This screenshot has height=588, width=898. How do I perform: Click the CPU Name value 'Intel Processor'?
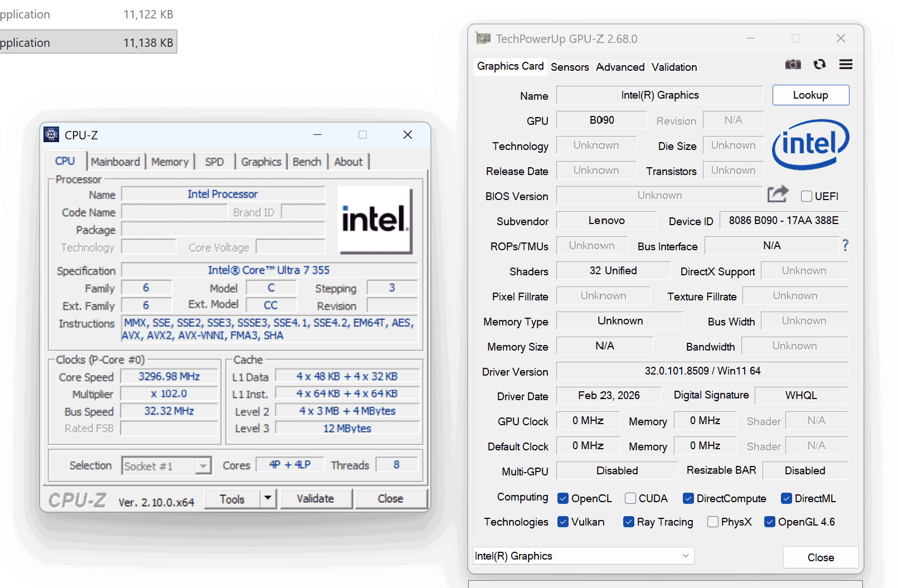pos(223,194)
